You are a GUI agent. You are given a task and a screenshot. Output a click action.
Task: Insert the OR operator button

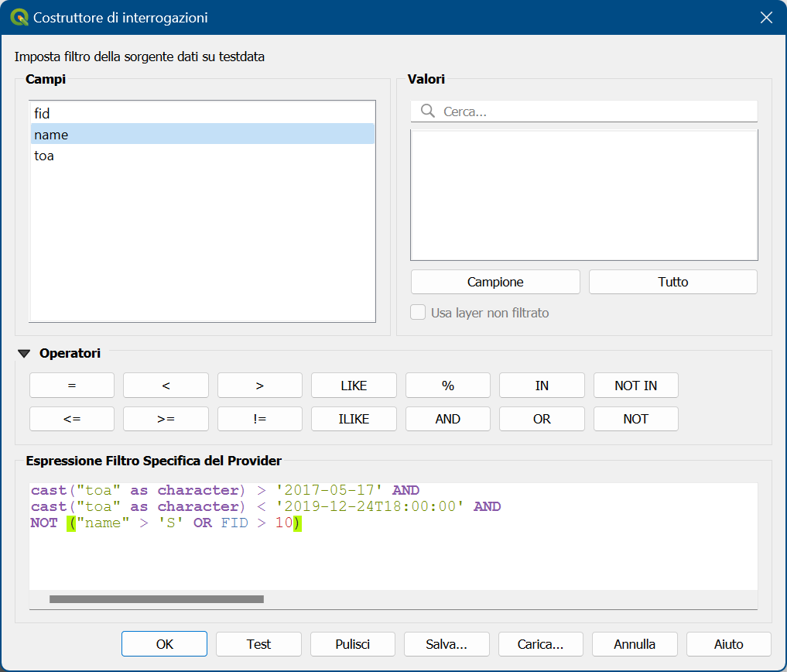(542, 419)
